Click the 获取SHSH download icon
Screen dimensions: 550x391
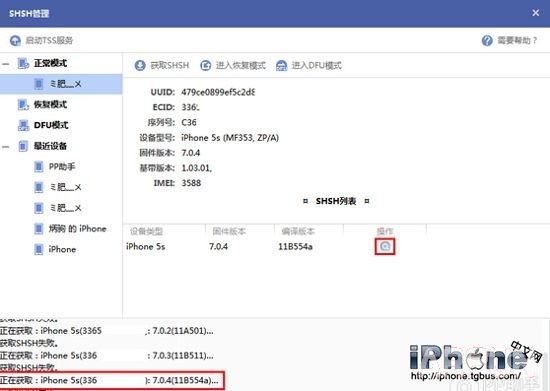pyautogui.click(x=140, y=65)
